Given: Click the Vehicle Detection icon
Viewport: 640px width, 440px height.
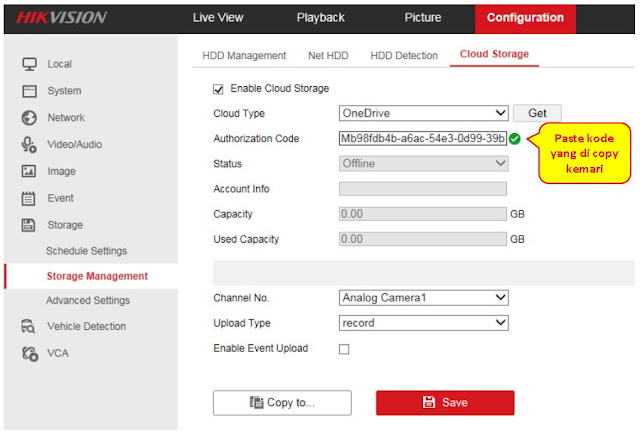Looking at the screenshot, I should (x=28, y=326).
